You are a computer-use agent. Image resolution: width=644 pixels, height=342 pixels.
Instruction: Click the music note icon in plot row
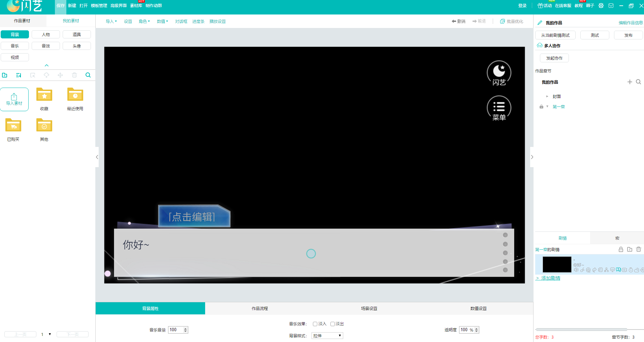[582, 270]
